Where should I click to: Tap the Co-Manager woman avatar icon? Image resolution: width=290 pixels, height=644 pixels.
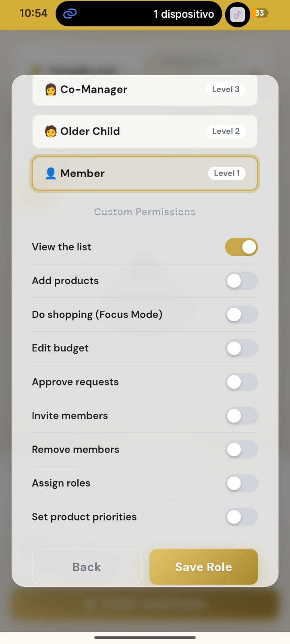(x=51, y=89)
